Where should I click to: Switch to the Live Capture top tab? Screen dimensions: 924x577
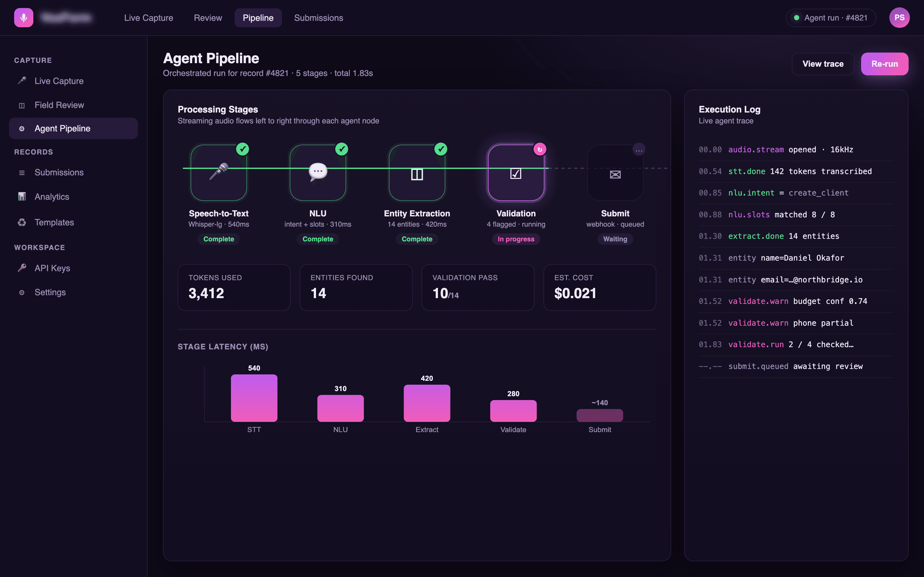pyautogui.click(x=149, y=18)
